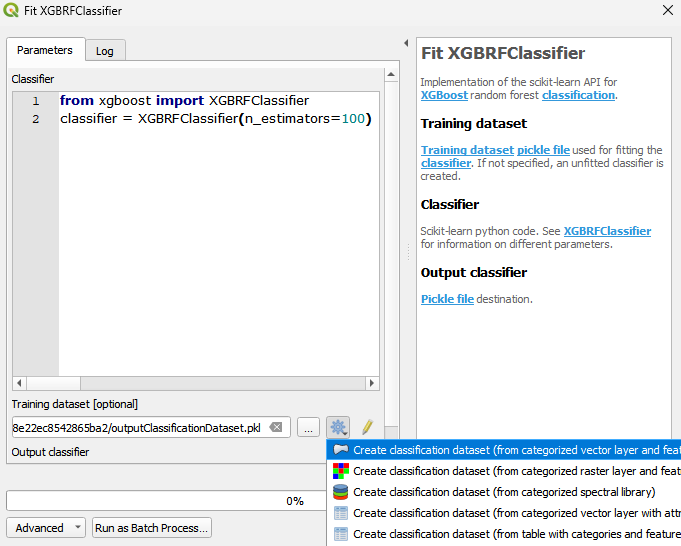The height and width of the screenshot is (546, 681).
Task: Click the gear processing algorithm icon button
Action: click(x=338, y=427)
